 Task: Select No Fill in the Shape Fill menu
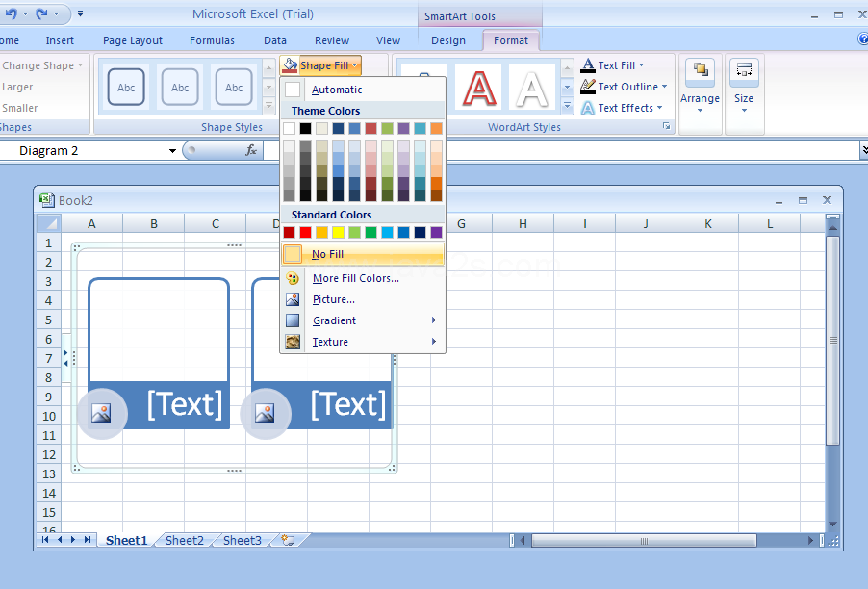coord(363,254)
